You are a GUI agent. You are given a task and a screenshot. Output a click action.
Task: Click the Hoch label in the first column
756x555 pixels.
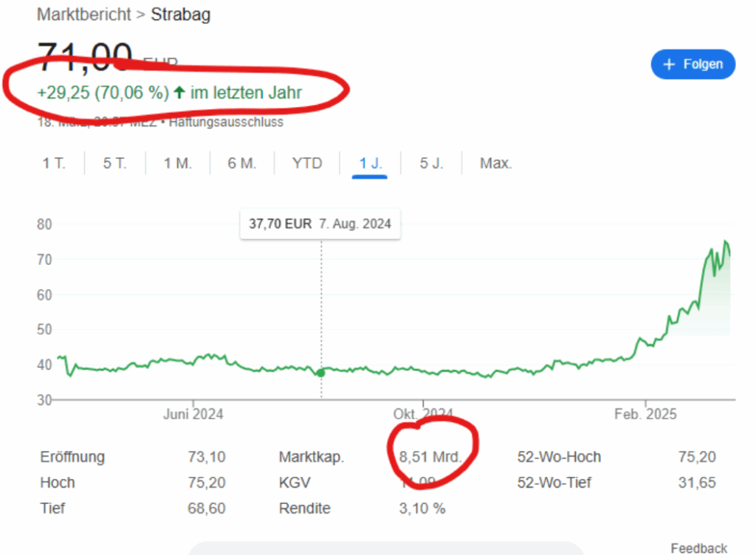(x=58, y=482)
